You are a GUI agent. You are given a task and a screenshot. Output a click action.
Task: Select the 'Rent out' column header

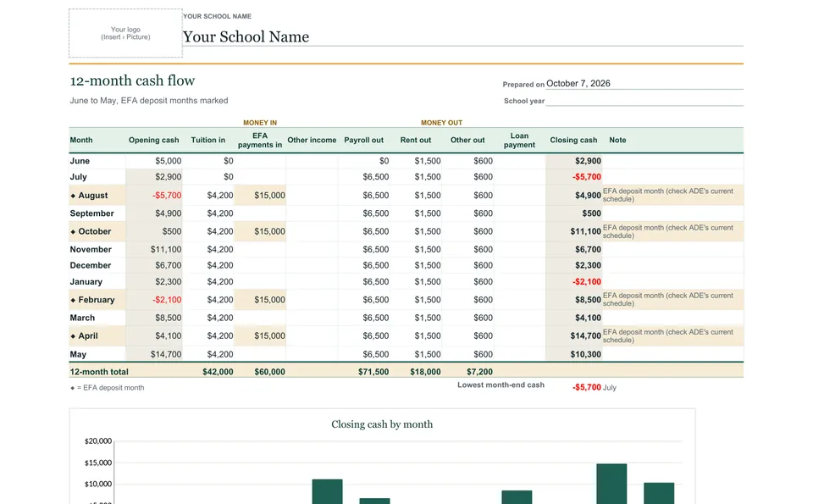click(x=415, y=140)
